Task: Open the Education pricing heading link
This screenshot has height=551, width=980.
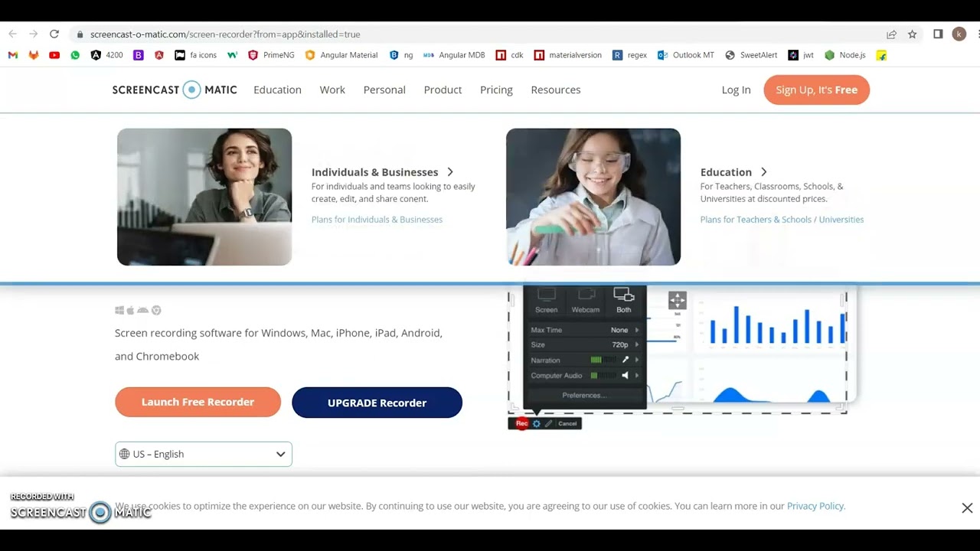Action: [x=726, y=172]
